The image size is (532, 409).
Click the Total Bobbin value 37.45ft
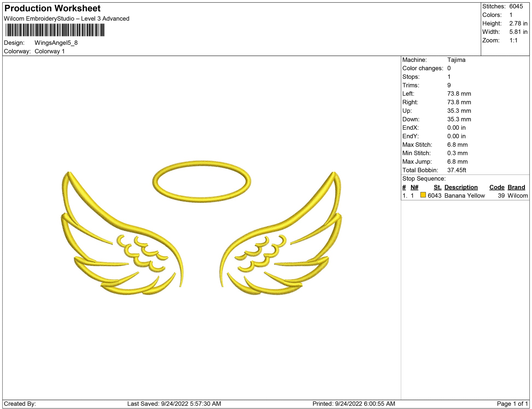coord(456,170)
